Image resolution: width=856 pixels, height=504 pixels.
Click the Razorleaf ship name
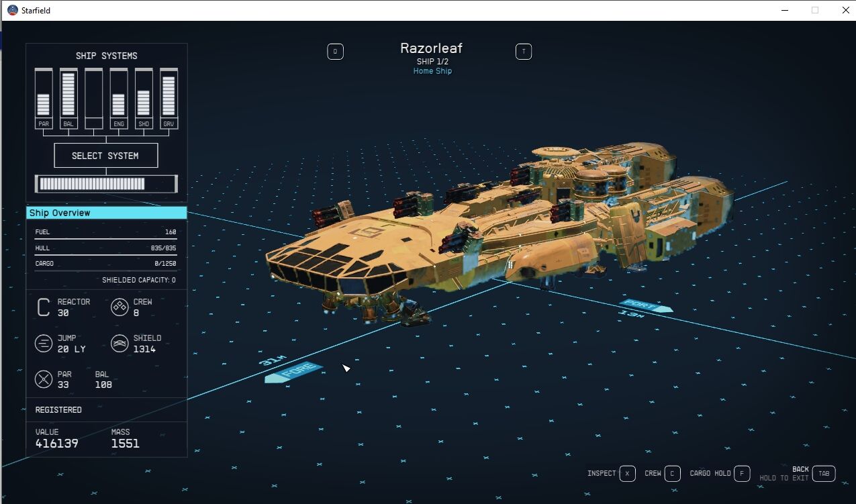431,48
